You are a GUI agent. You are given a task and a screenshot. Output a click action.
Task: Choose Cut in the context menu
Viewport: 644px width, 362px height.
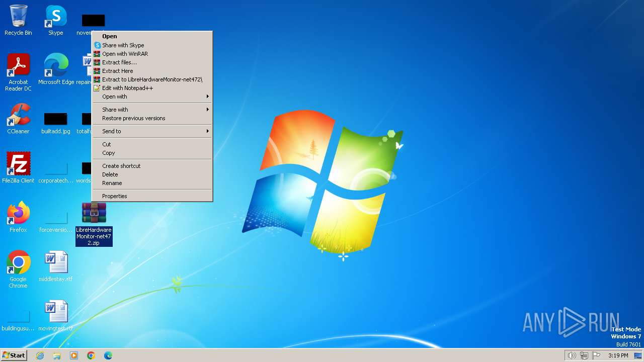pyautogui.click(x=152, y=144)
